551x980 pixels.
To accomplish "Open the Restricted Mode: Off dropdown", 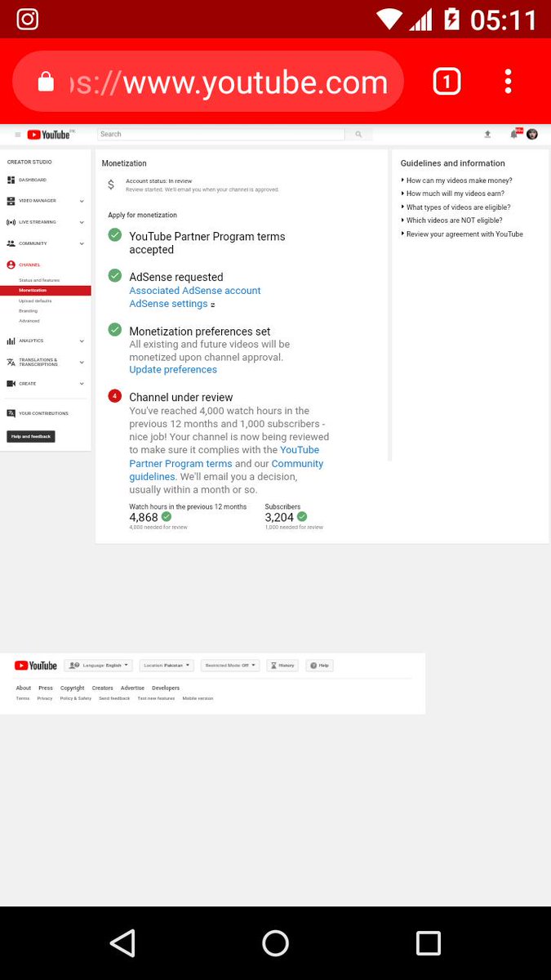I will point(230,666).
